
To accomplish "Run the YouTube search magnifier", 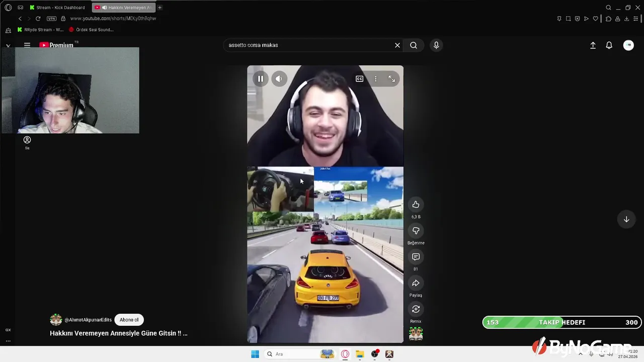I will point(414,45).
